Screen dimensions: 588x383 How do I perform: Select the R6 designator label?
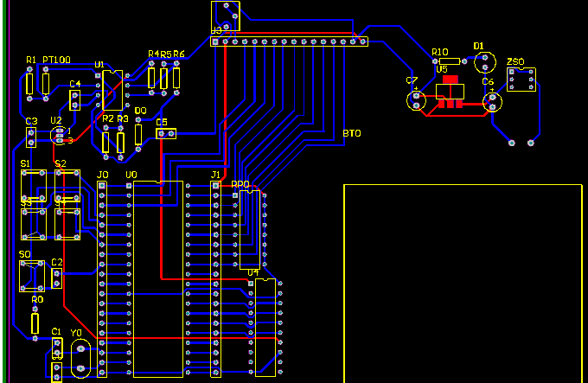(x=179, y=54)
